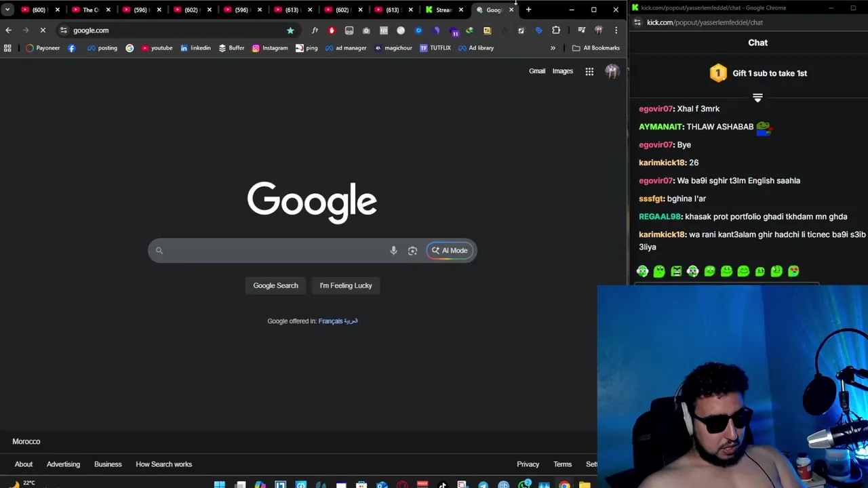This screenshot has width=868, height=488.
Task: Open the Windows Start button on taskbar
Action: click(219, 485)
